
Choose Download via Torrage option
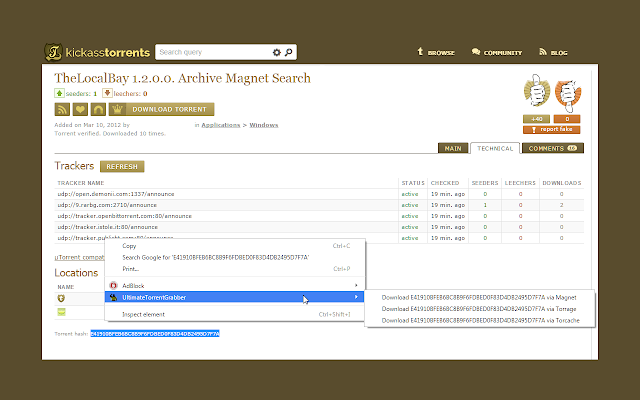[480, 309]
